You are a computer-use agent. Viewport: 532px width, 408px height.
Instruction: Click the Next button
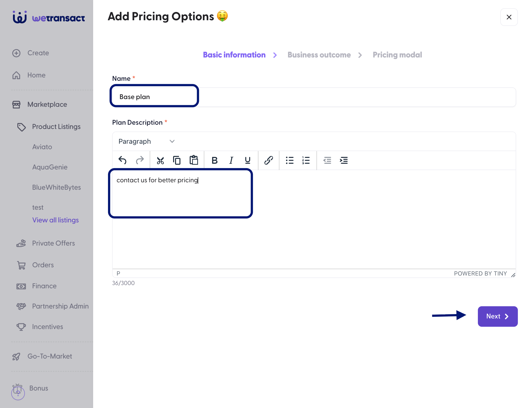[x=498, y=316]
